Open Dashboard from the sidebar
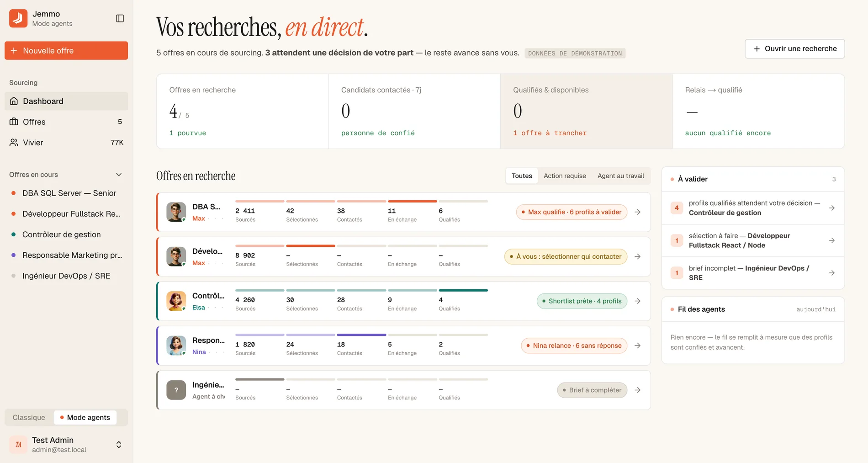This screenshot has height=463, width=868. pos(66,101)
